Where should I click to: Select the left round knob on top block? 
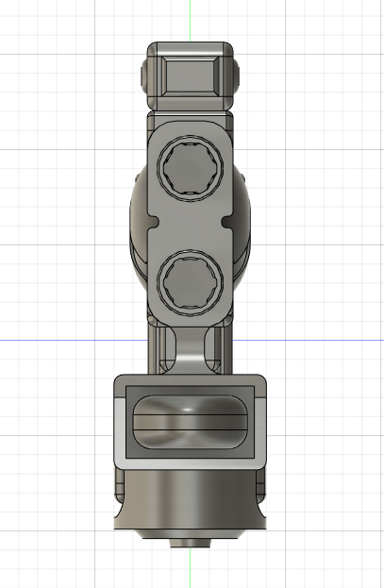144,76
